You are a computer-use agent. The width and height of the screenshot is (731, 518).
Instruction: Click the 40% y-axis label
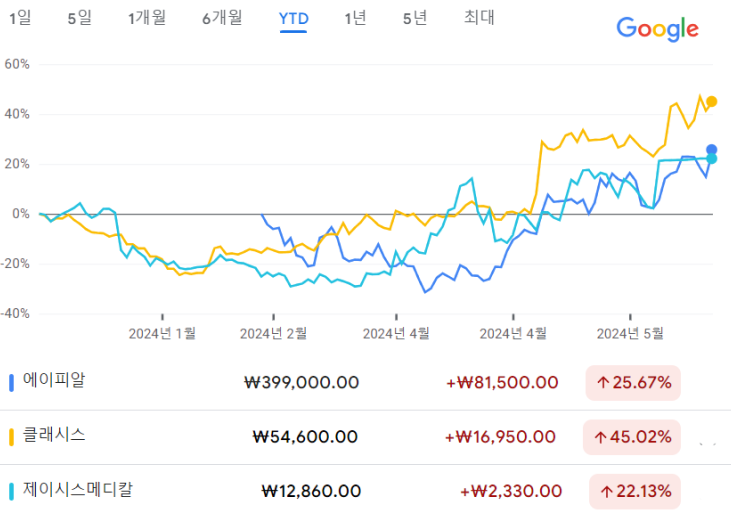tap(17, 114)
